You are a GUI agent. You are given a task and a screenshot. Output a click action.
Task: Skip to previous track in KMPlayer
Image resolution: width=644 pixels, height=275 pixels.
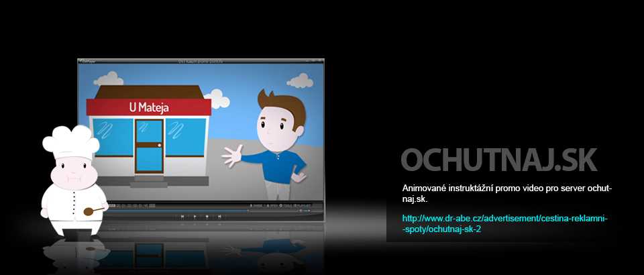pyautogui.click(x=182, y=216)
